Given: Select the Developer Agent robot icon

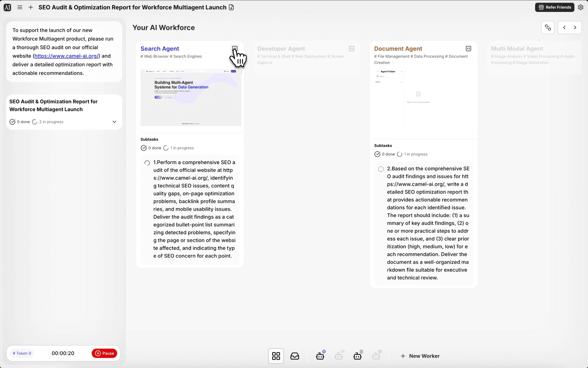Looking at the screenshot, I should (339, 356).
